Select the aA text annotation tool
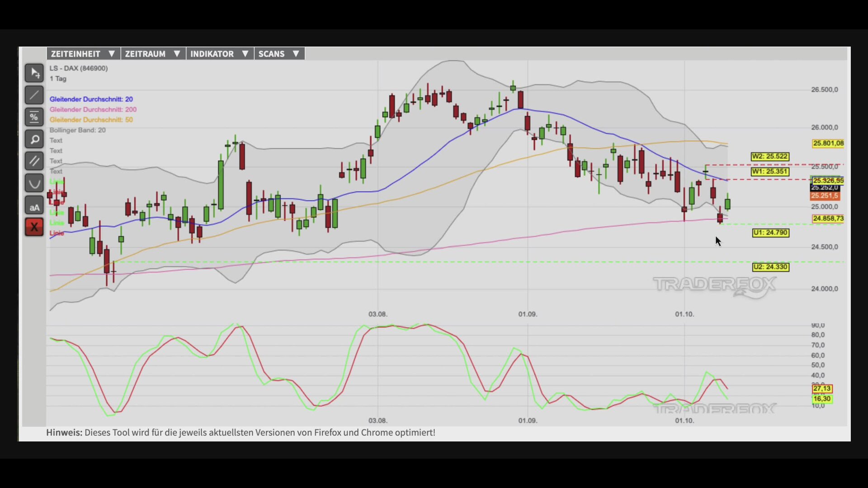This screenshot has width=868, height=488. coord(34,205)
